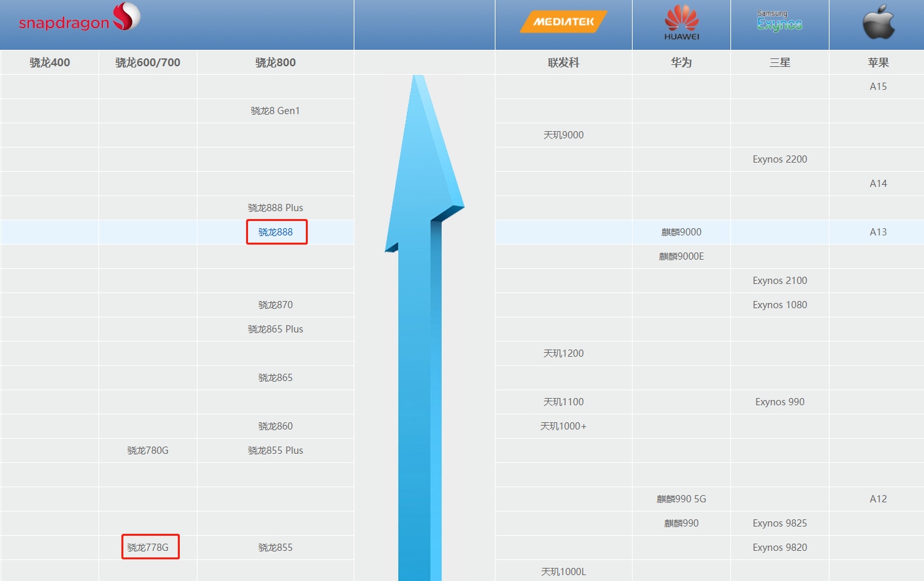Select the 骁龙800 column header
This screenshot has height=581, width=924.
[276, 62]
